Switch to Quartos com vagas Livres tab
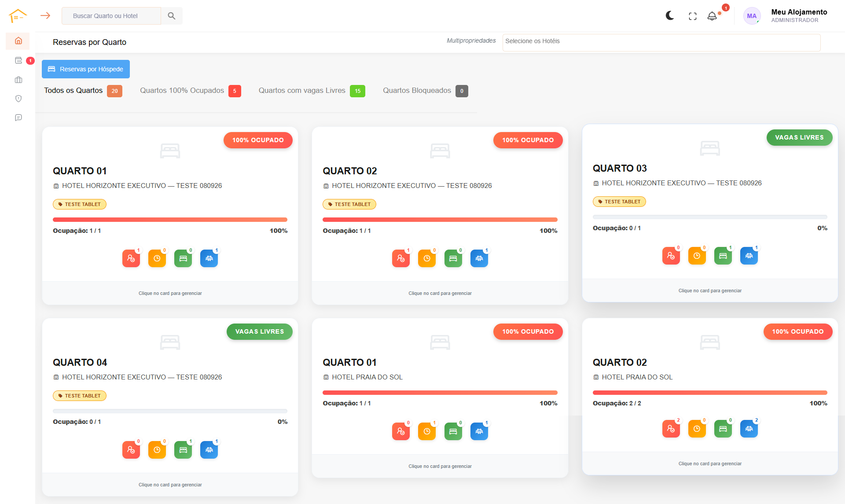Screen dimensions: 845x504 [312, 91]
